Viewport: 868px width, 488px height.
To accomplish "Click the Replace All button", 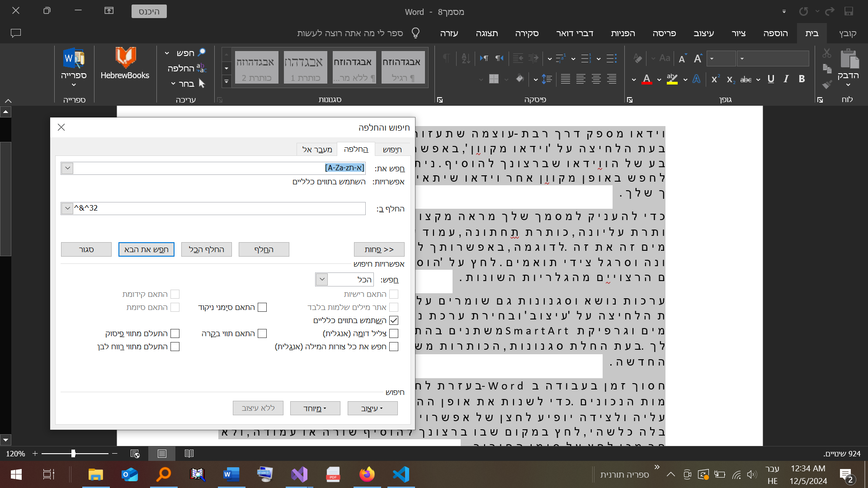I will [x=207, y=249].
